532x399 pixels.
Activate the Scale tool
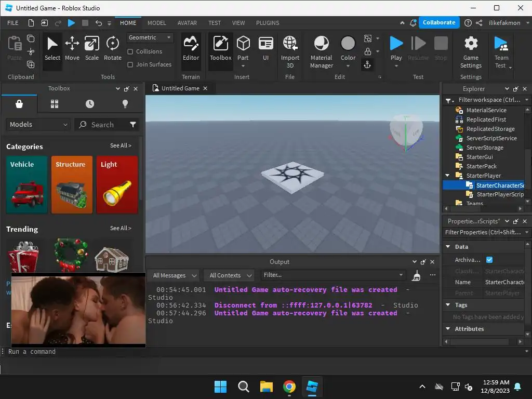(x=91, y=49)
